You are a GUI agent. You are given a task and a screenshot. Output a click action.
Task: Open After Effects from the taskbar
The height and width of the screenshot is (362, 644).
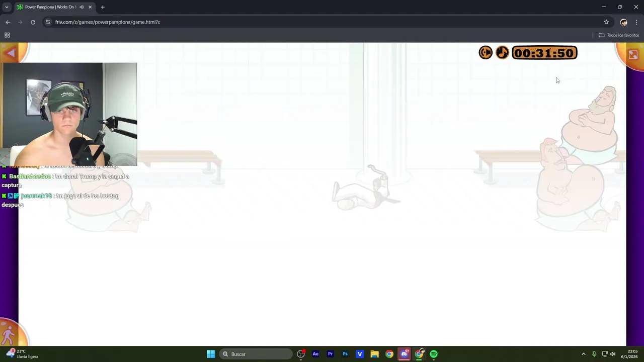point(315,354)
